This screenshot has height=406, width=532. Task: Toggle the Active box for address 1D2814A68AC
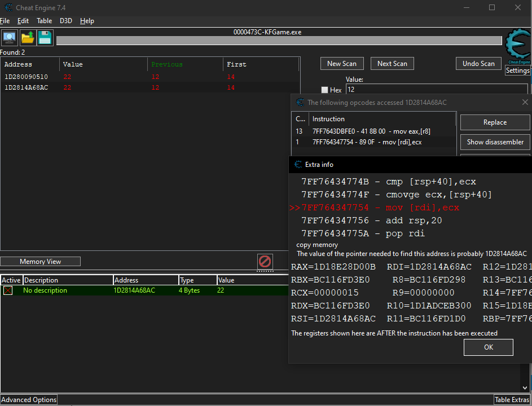(8, 290)
